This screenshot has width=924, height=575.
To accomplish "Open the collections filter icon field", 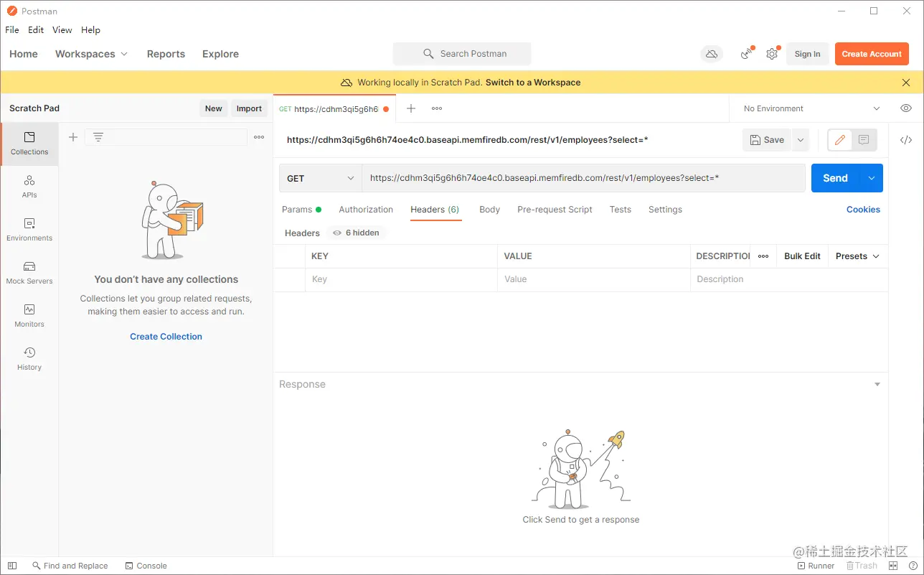I will 166,137.
